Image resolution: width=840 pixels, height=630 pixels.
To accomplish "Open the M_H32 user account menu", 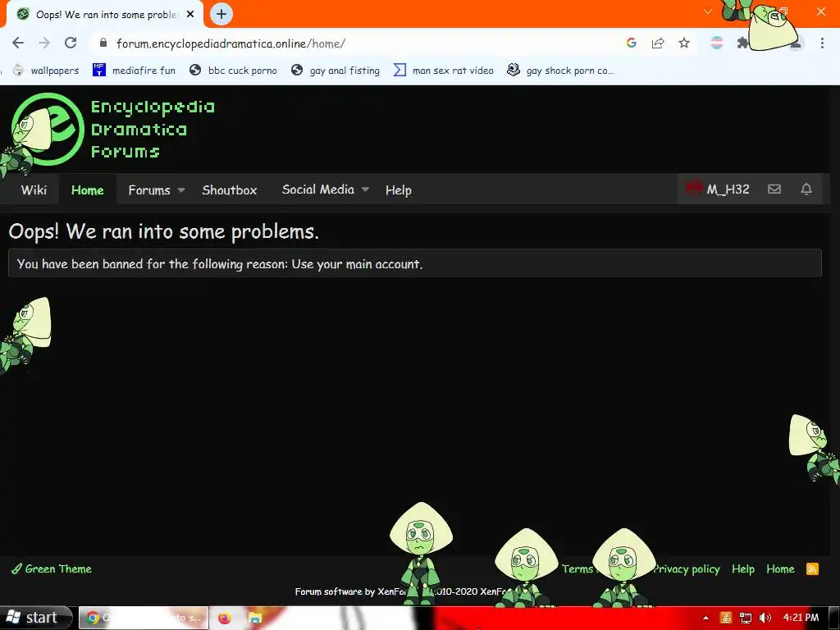I will tap(718, 189).
